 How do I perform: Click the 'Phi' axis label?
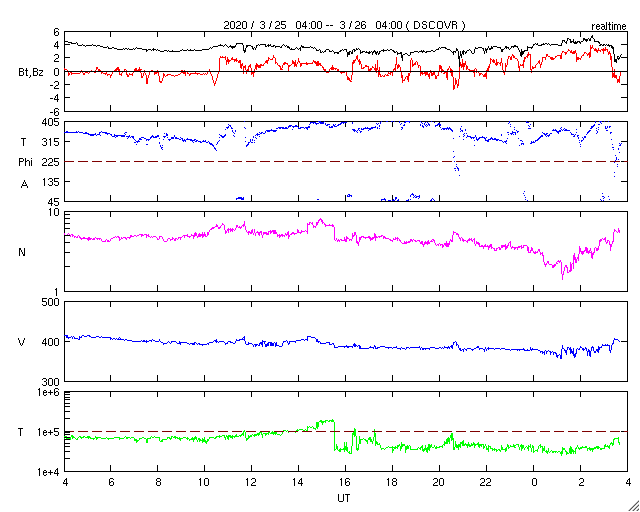click(x=24, y=163)
